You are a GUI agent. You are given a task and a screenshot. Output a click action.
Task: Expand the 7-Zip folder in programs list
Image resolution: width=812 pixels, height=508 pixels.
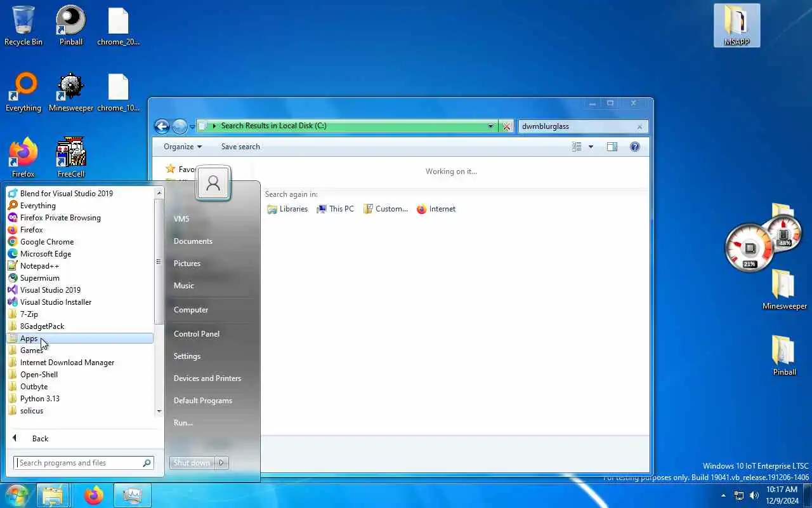click(80, 314)
